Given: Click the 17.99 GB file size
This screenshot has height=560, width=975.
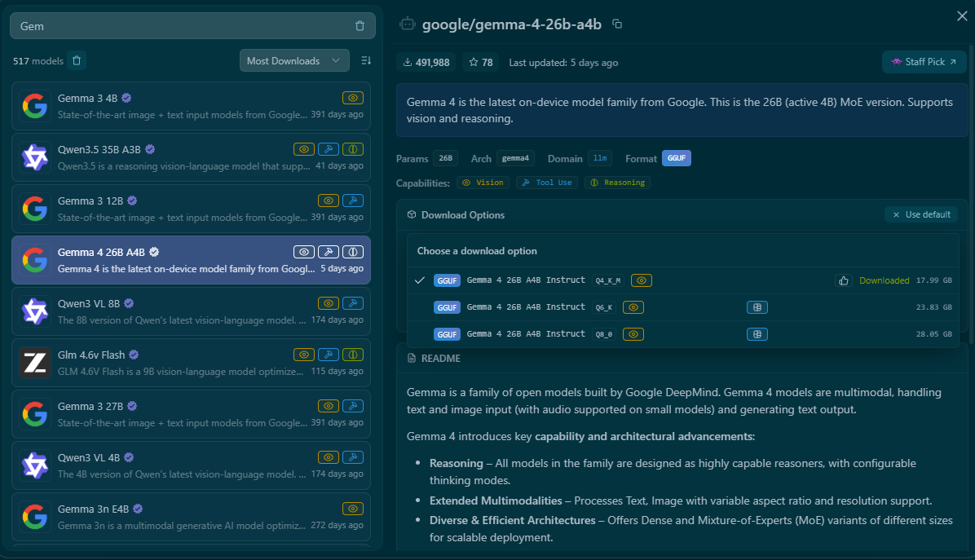Looking at the screenshot, I should [934, 280].
